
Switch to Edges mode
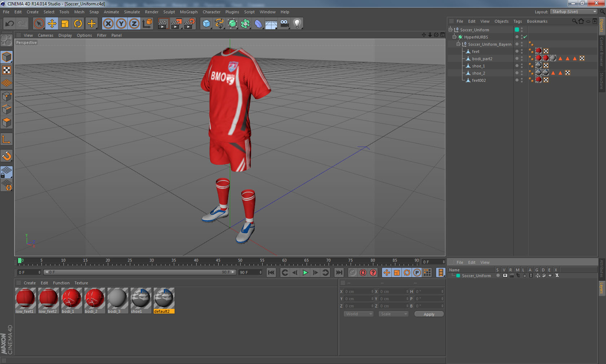pos(6,110)
